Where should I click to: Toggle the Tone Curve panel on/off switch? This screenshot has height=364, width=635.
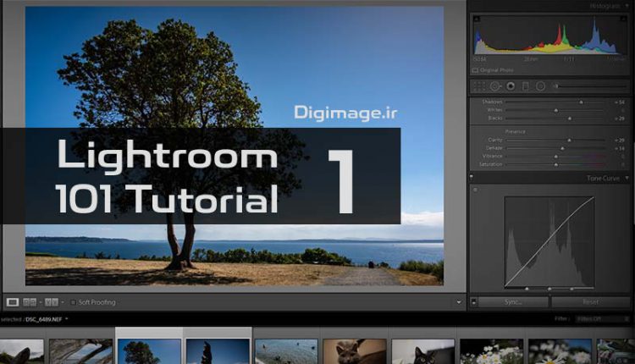(x=472, y=178)
